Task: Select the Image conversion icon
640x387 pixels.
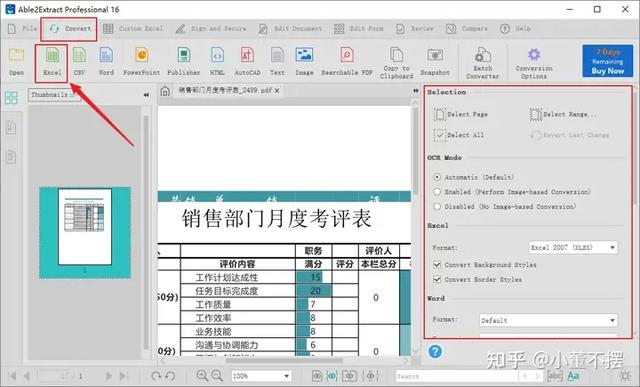Action: click(304, 61)
